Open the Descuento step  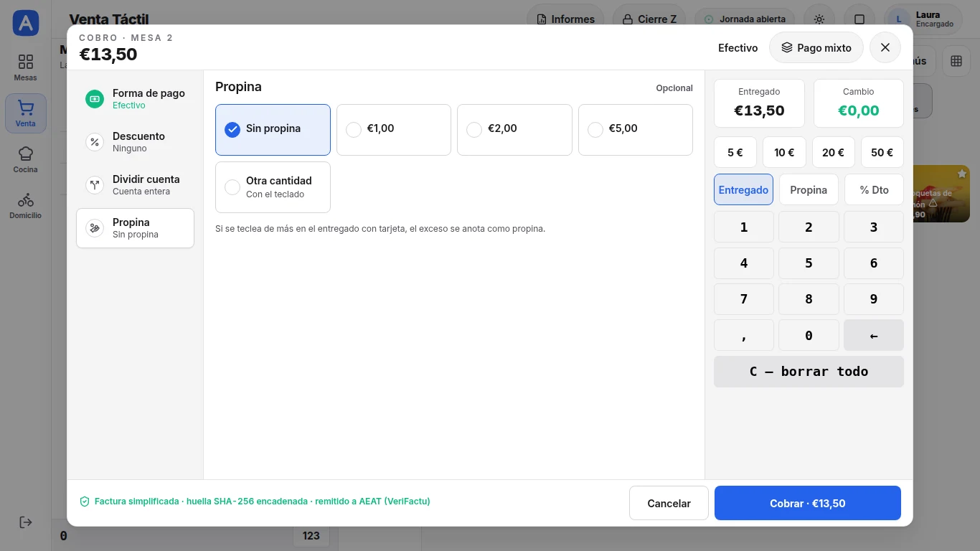tap(135, 142)
